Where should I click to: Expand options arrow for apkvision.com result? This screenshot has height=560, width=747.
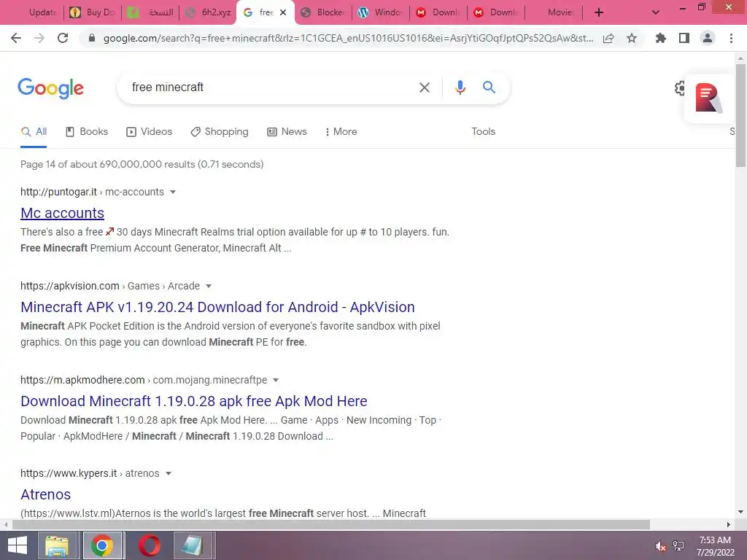pos(208,286)
